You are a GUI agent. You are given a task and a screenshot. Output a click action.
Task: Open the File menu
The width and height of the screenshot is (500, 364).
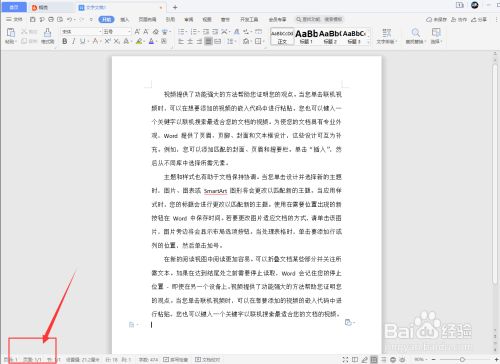[14, 20]
